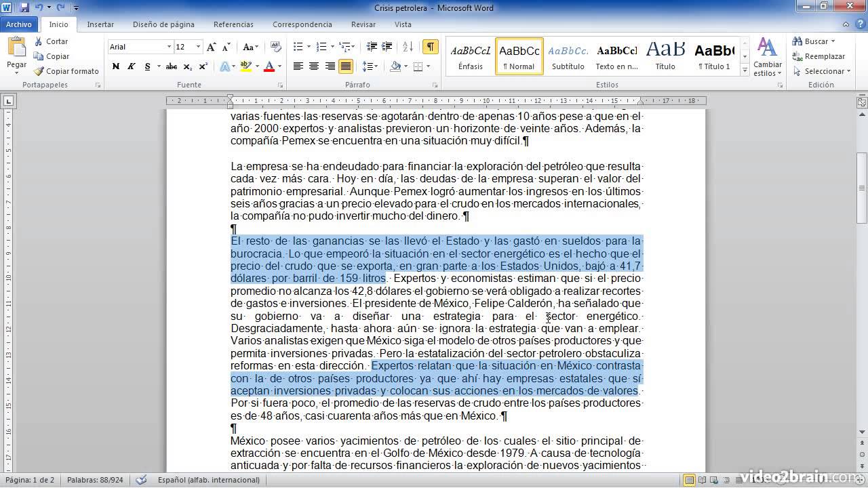868x488 pixels.
Task: Increase font size with grow font icon
Action: click(x=212, y=47)
